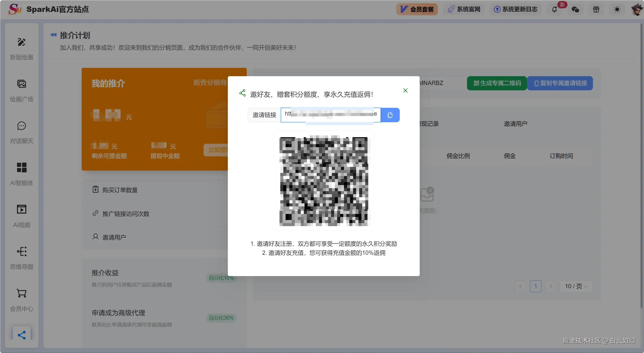
Task: Click the user icon beside 邀请用户
Action: 95,237
